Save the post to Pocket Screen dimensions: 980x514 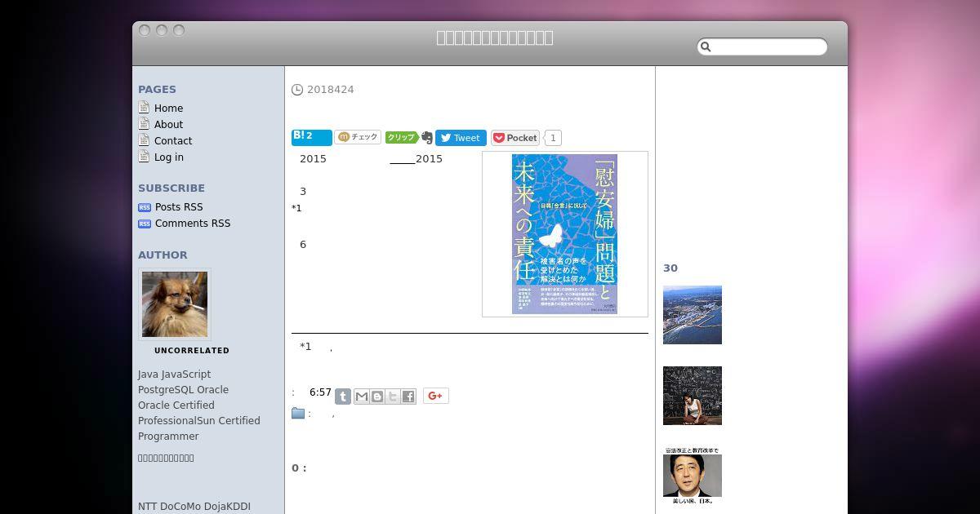pos(515,138)
